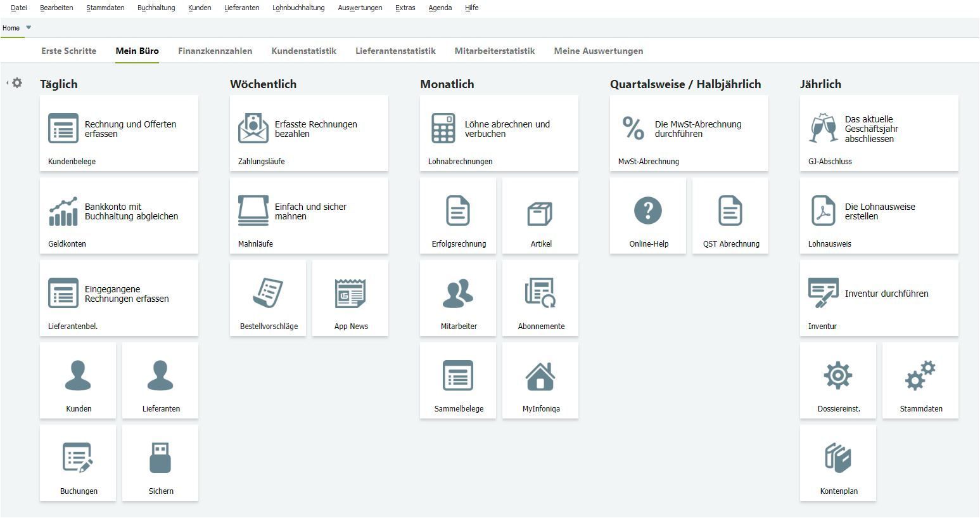Open QST Abrechnung
Viewport: 980px width, 518px height.
730,216
